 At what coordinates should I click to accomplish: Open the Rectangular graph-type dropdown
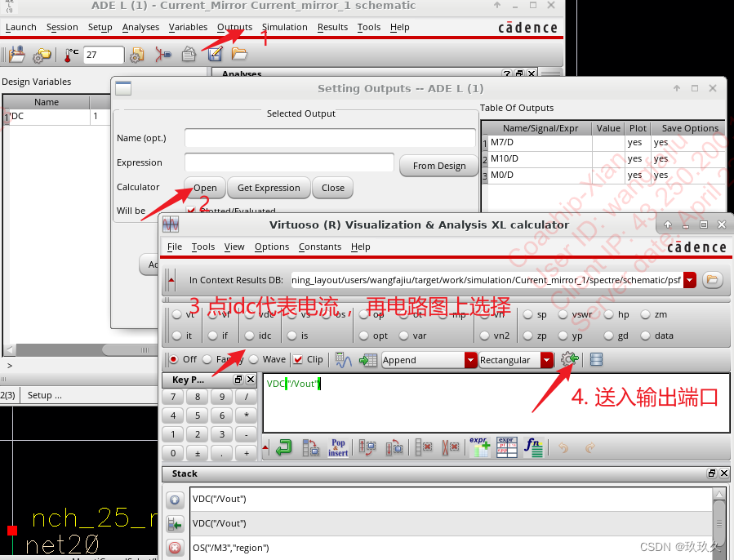pyautogui.click(x=546, y=360)
